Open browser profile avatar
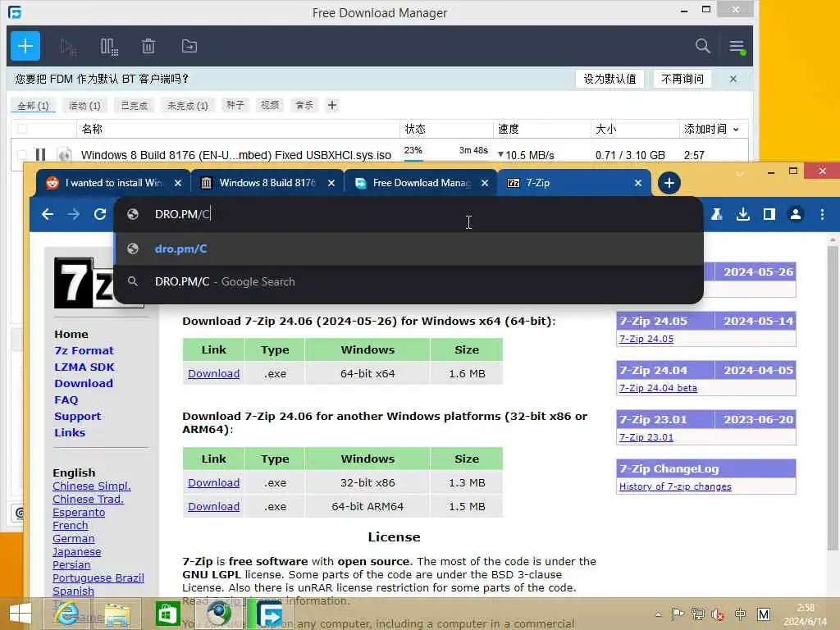 click(x=796, y=214)
